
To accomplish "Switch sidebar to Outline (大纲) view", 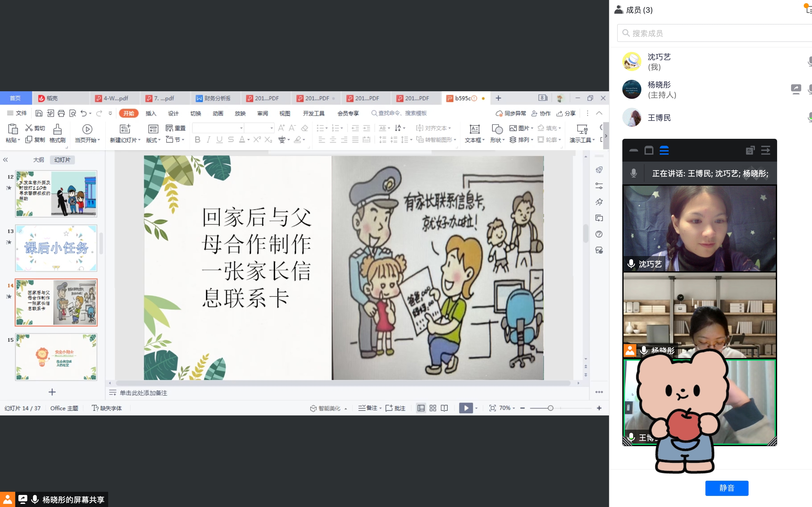I will click(39, 160).
